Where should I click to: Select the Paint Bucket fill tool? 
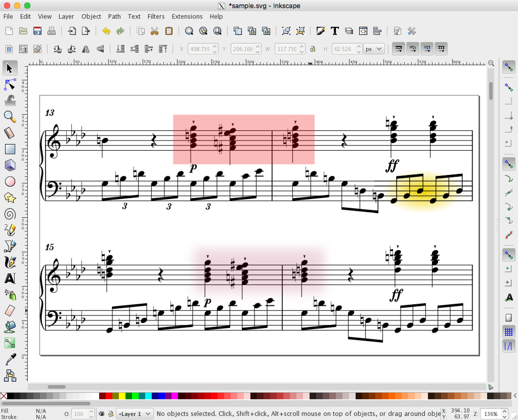[x=10, y=327]
